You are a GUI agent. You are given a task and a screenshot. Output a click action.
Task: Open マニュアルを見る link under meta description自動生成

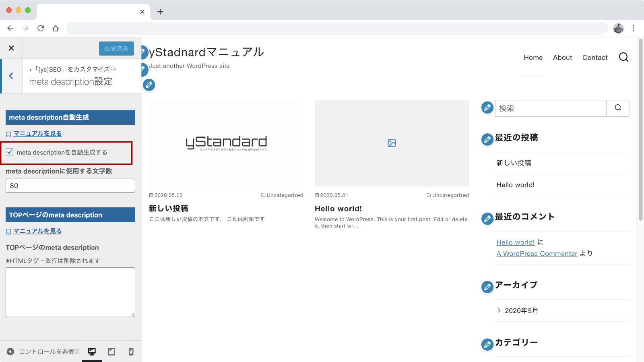pos(37,134)
